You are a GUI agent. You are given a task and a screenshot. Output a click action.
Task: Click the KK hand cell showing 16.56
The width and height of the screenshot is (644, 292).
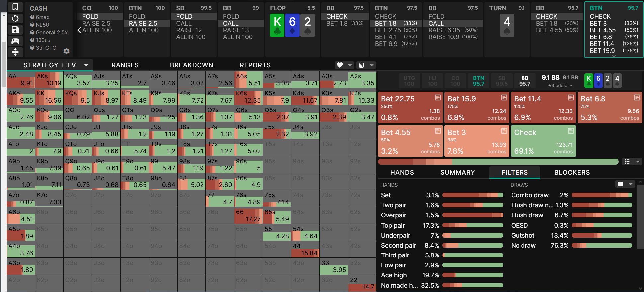pyautogui.click(x=49, y=97)
